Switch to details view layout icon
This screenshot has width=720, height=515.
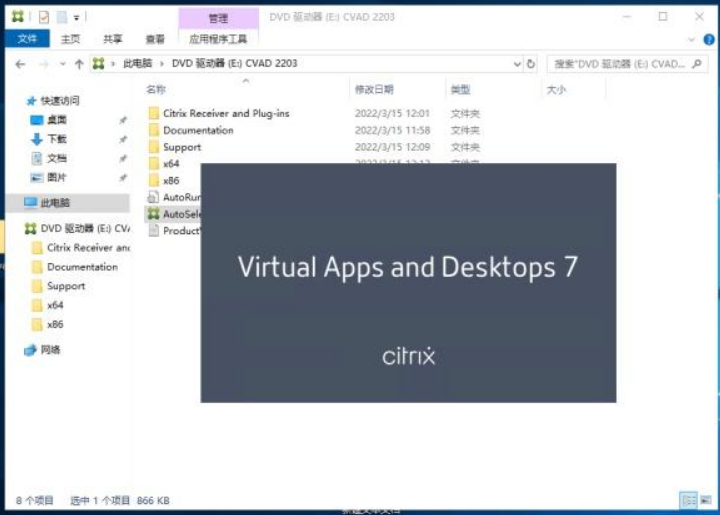(689, 500)
